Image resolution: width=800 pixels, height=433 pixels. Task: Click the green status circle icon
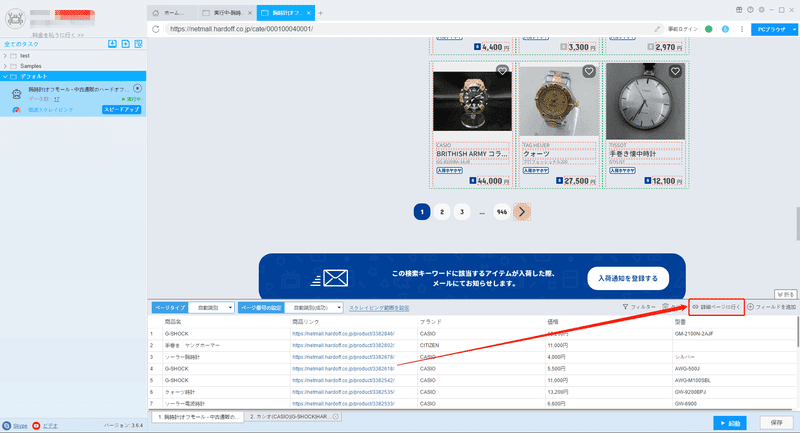pyautogui.click(x=709, y=29)
